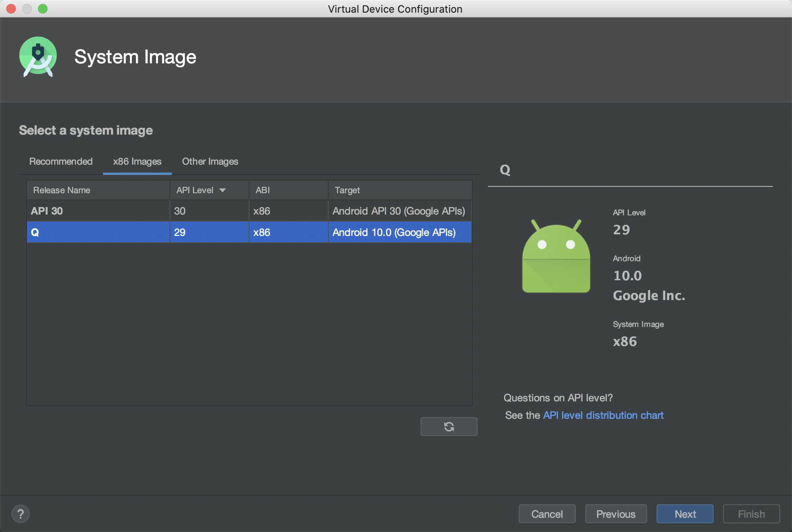
Task: Click the Finish button
Action: coord(751,514)
